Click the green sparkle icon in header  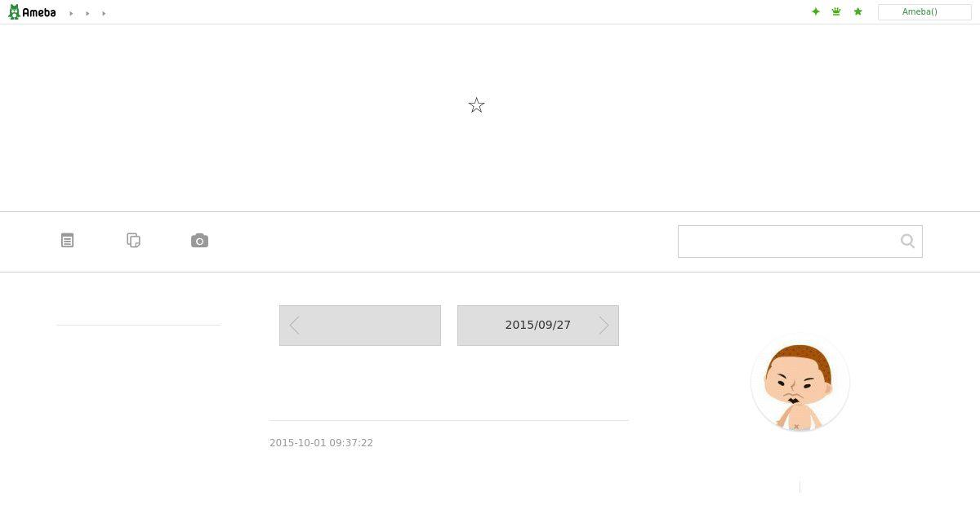click(815, 11)
